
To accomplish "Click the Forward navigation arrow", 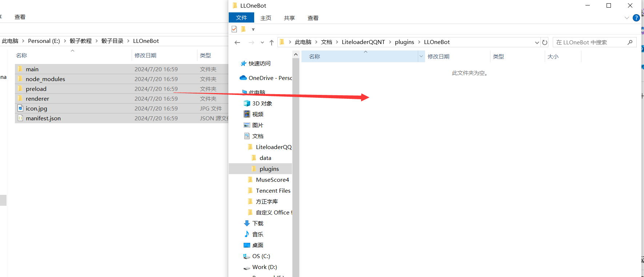I will pos(251,43).
